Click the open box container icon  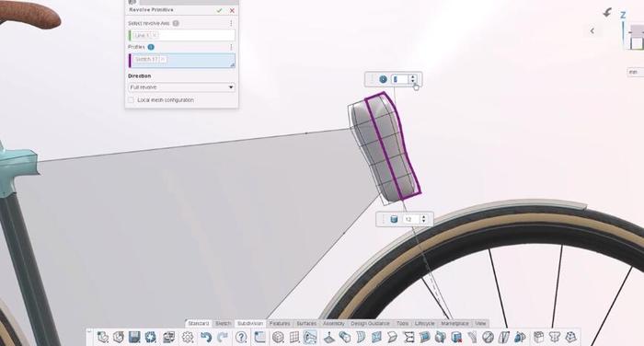538,338
